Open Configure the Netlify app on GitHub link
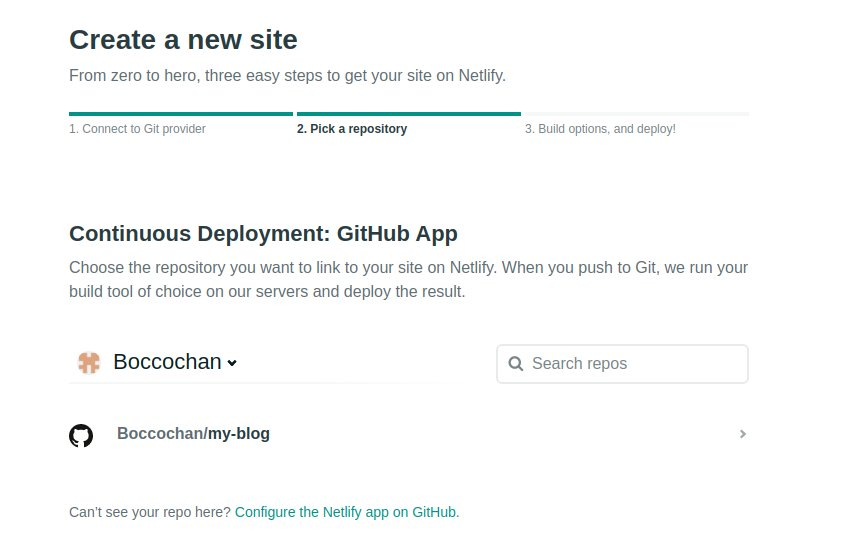Viewport: 866px width, 549px height. (x=346, y=512)
